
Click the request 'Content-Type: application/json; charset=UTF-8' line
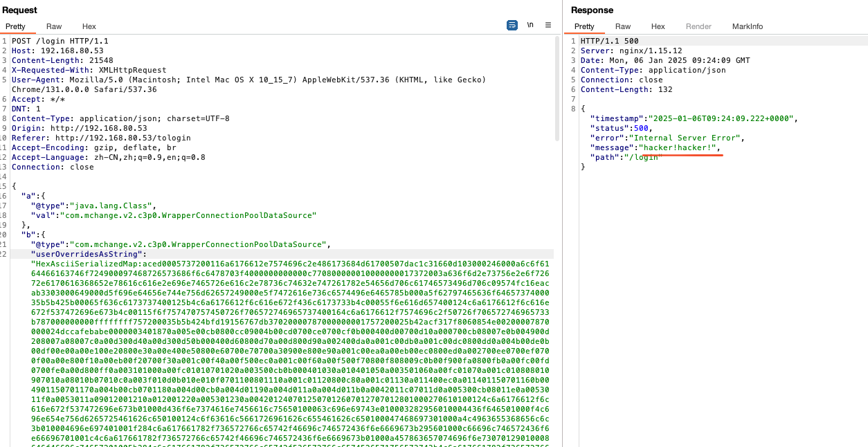tap(120, 118)
